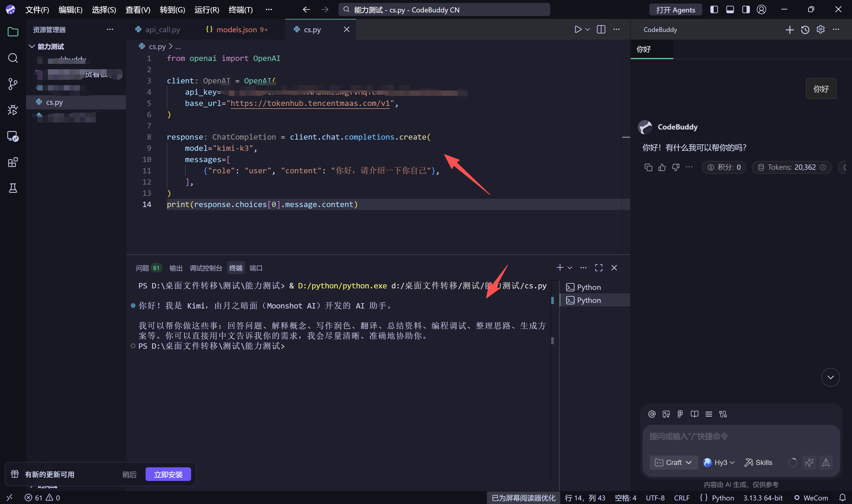Click 稍后 to postpone update

(x=129, y=474)
